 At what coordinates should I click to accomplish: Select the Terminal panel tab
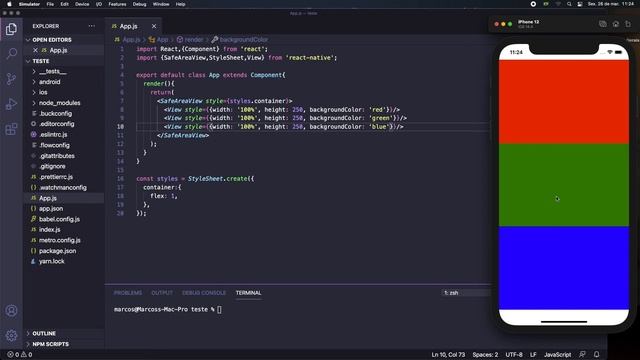[248, 293]
